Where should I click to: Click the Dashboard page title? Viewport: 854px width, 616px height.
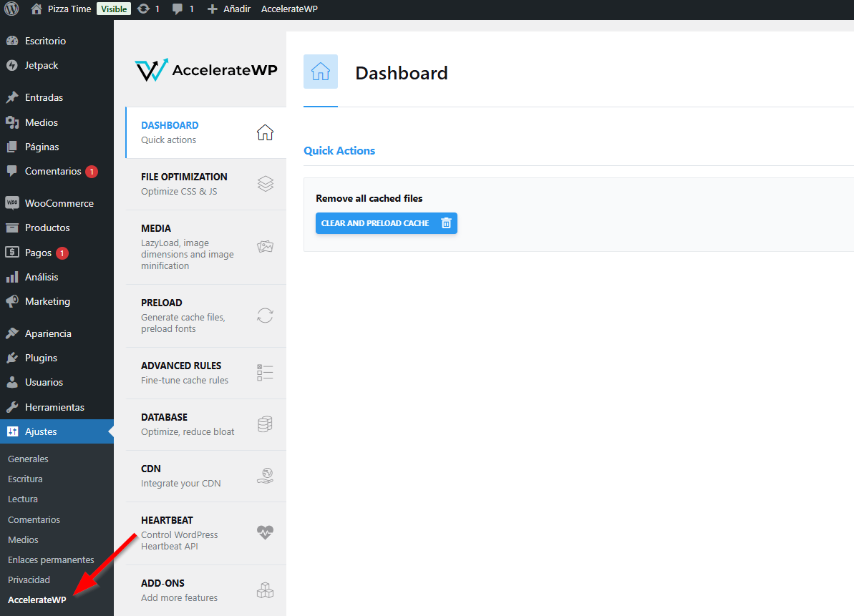click(x=402, y=73)
